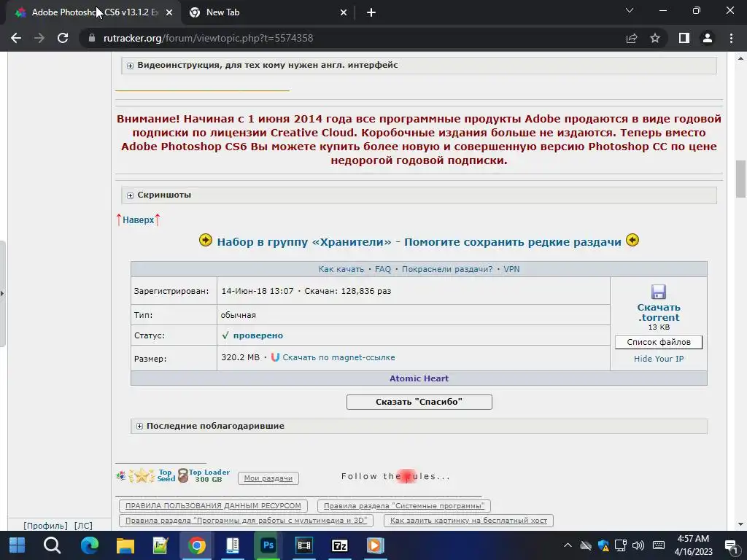This screenshot has height=560, width=747.
Task: Open the Atomic Heart link
Action: 419,378
